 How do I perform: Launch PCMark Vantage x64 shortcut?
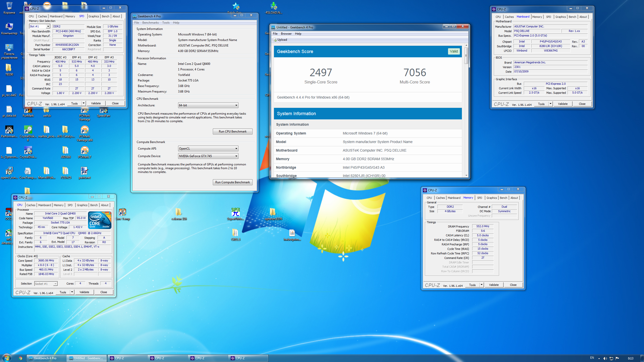point(85,133)
